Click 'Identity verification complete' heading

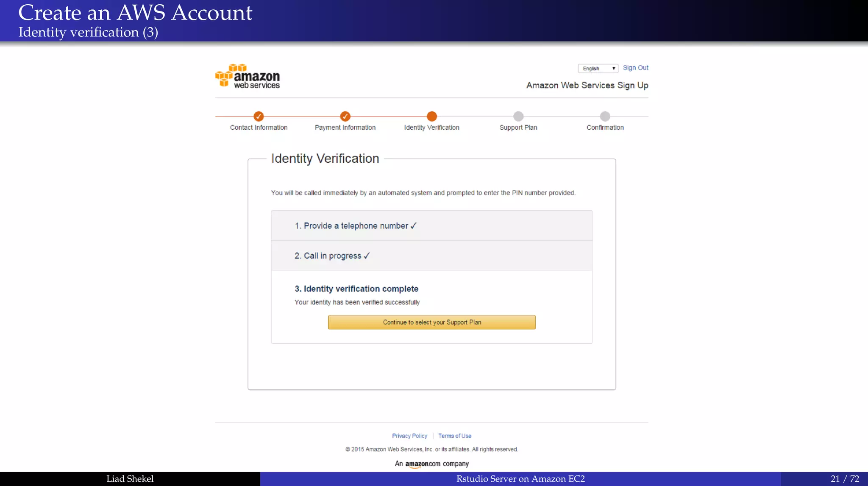(x=356, y=289)
